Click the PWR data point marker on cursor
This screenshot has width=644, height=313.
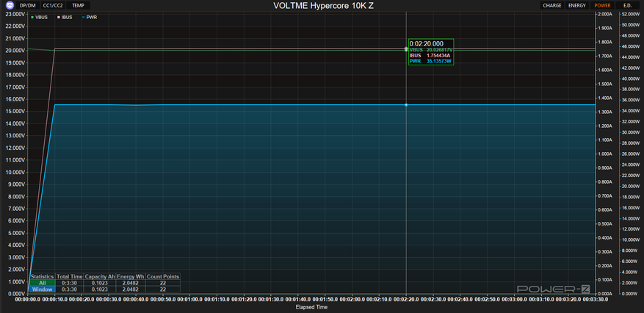tap(406, 105)
